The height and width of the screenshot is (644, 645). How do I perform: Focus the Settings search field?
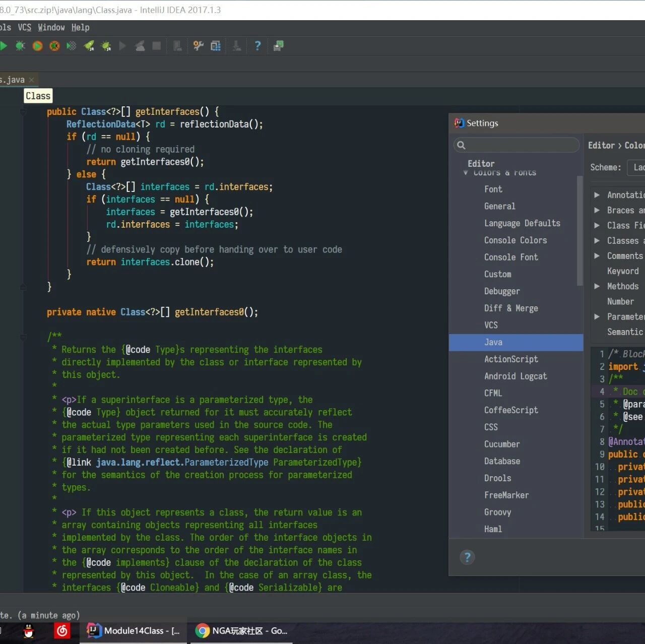pos(517,145)
